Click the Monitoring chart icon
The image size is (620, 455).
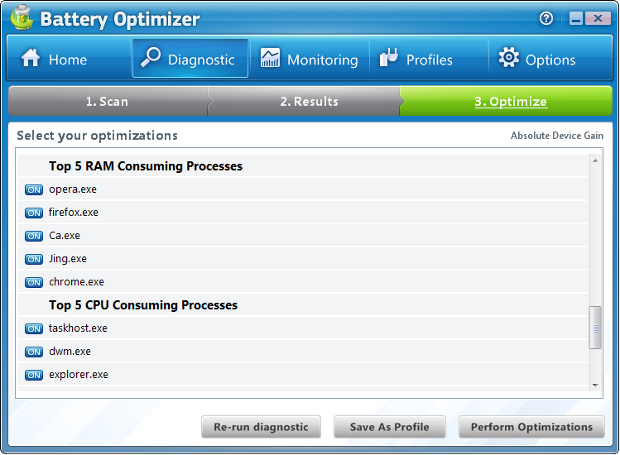click(270, 58)
